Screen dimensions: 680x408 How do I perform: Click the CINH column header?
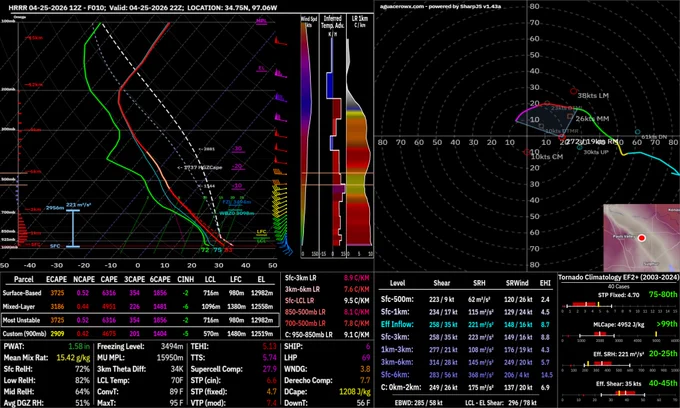186,280
